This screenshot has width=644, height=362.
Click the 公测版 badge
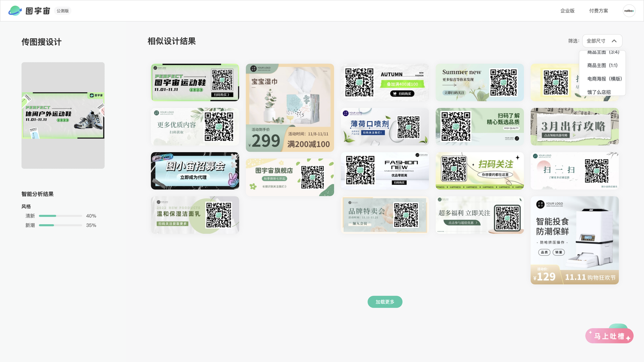63,11
